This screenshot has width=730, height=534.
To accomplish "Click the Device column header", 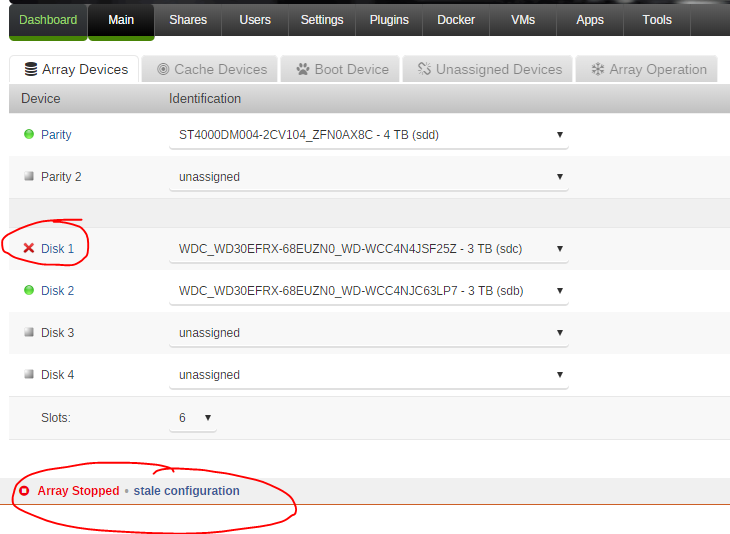I will [x=41, y=98].
